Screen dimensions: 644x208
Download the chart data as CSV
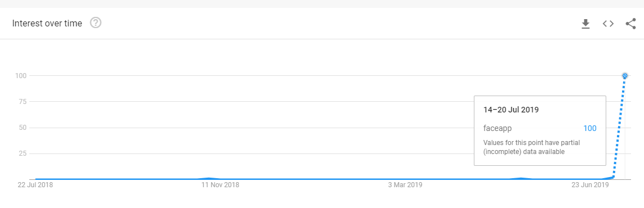point(585,24)
